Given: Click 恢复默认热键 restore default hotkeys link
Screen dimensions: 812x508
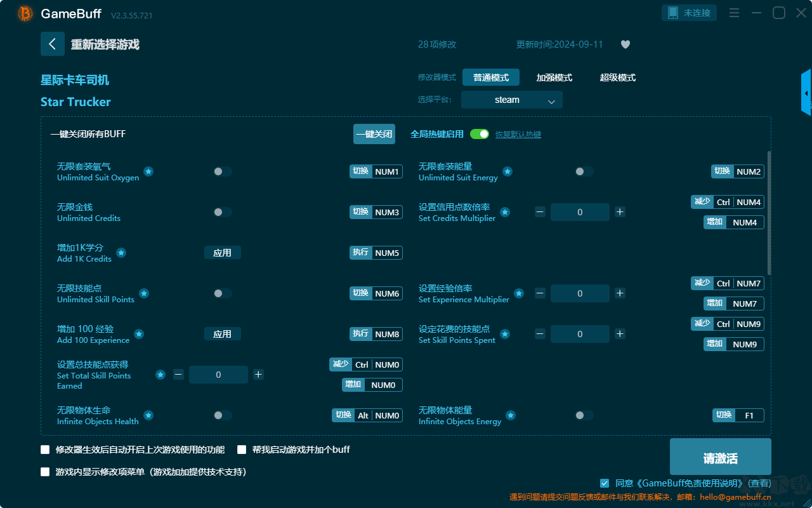Looking at the screenshot, I should click(x=518, y=135).
